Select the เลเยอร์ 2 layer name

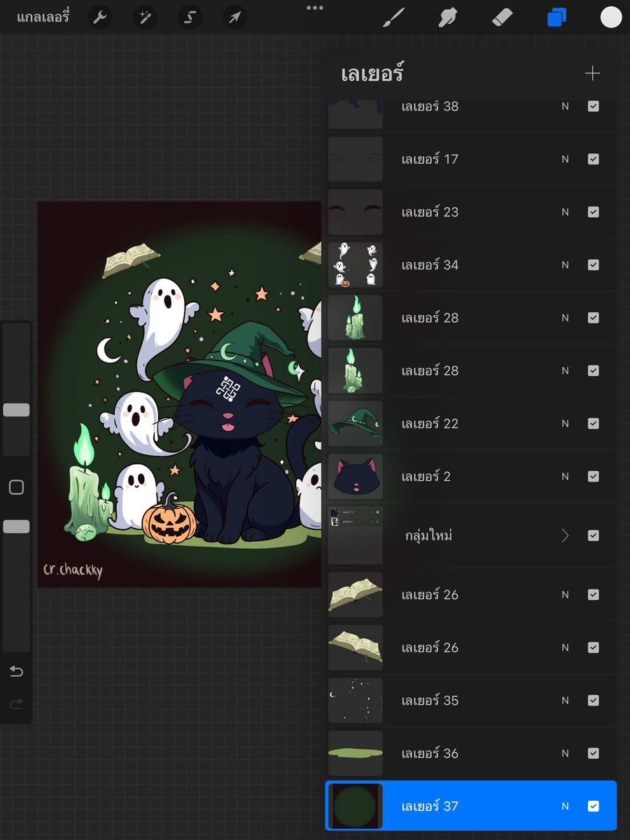click(x=426, y=477)
